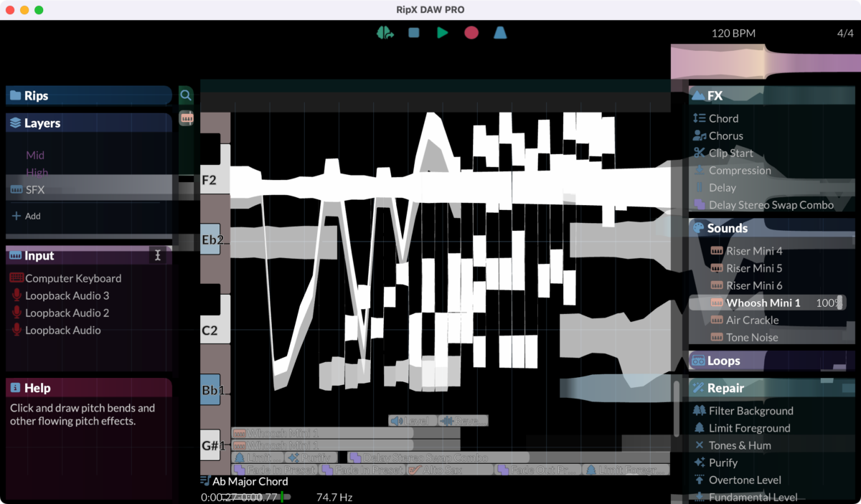Click the Bb1 piano key
861x504 pixels.
[210, 391]
